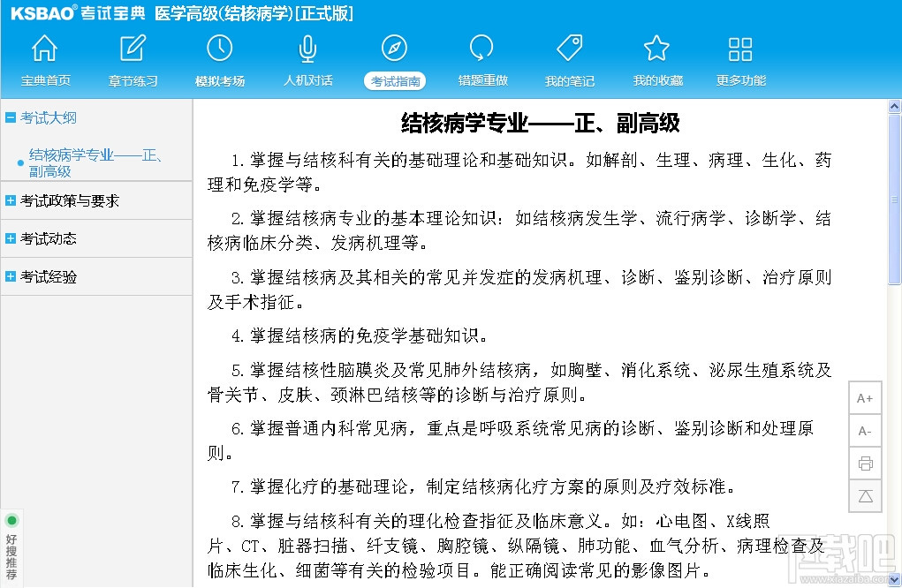Click the 考试指南 compass icon
Image resolution: width=902 pixels, height=588 pixels.
point(394,48)
